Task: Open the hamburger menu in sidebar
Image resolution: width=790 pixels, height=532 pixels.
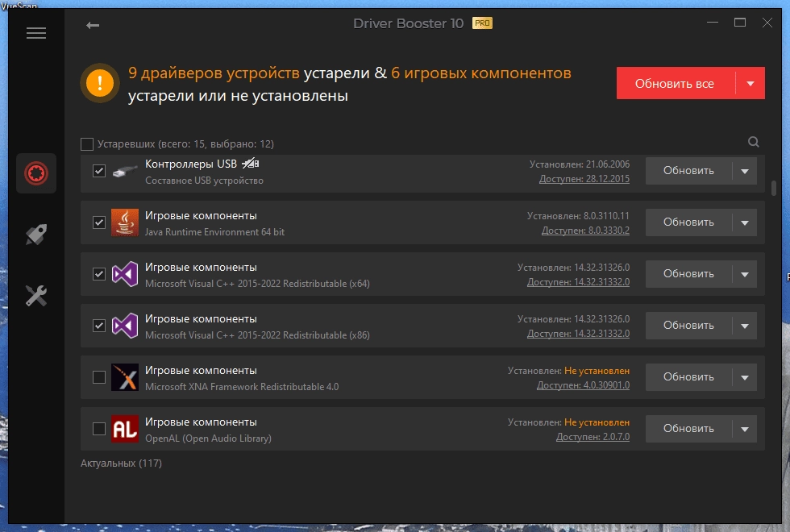Action: [36, 33]
